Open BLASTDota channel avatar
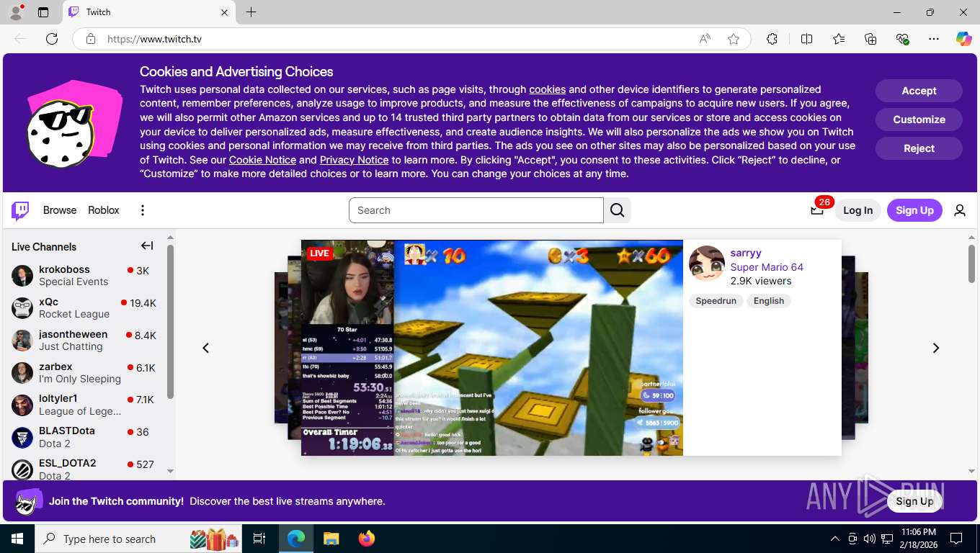This screenshot has height=553, width=980. point(22,437)
